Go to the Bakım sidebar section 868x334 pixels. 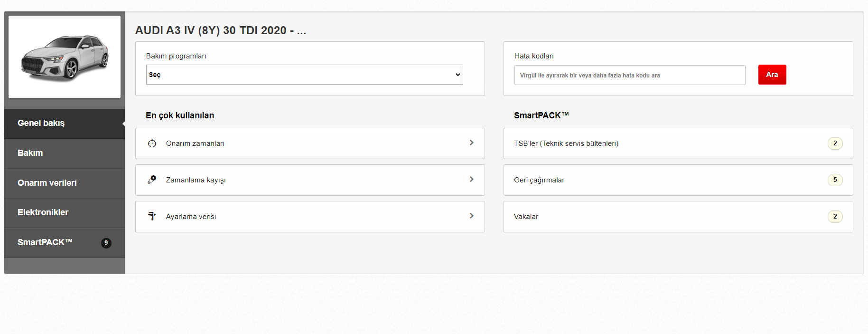[65, 153]
